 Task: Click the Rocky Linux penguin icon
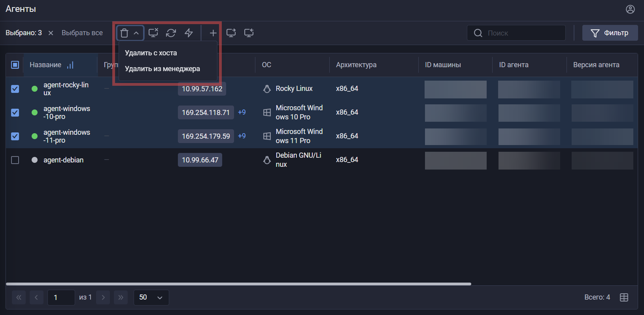[267, 89]
